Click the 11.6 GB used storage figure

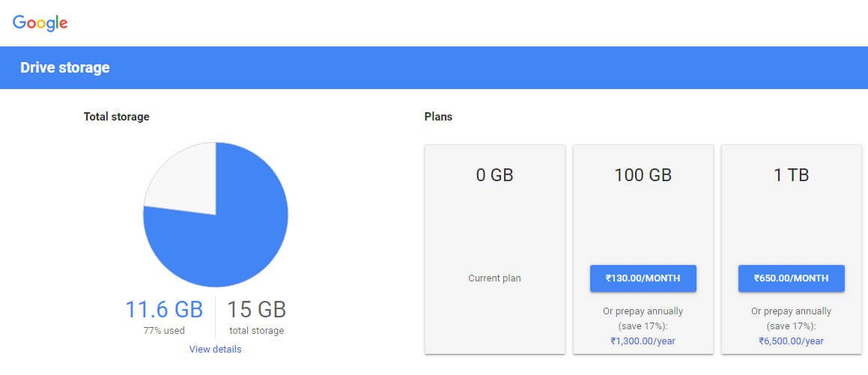click(x=164, y=310)
